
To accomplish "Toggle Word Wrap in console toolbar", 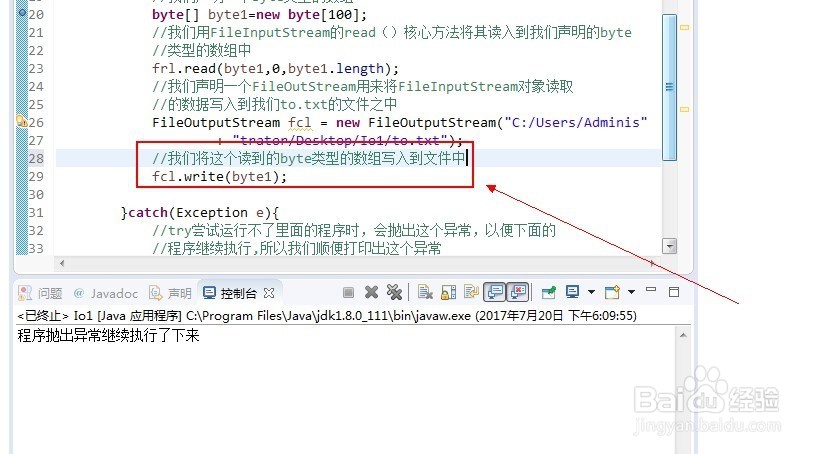I will 471,292.
